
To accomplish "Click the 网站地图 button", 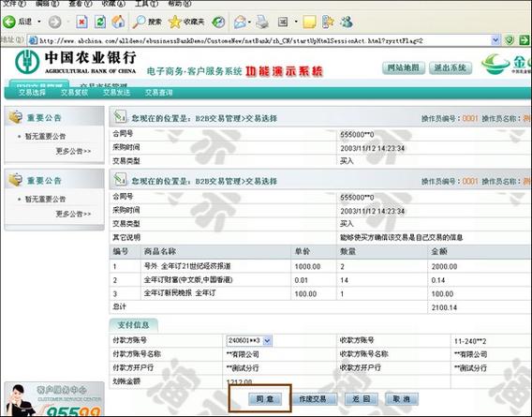I will [403, 67].
